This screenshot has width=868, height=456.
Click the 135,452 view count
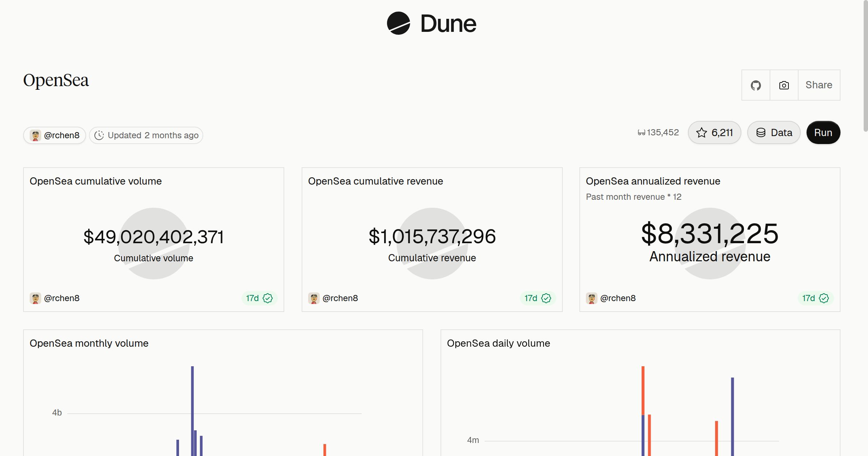(658, 132)
